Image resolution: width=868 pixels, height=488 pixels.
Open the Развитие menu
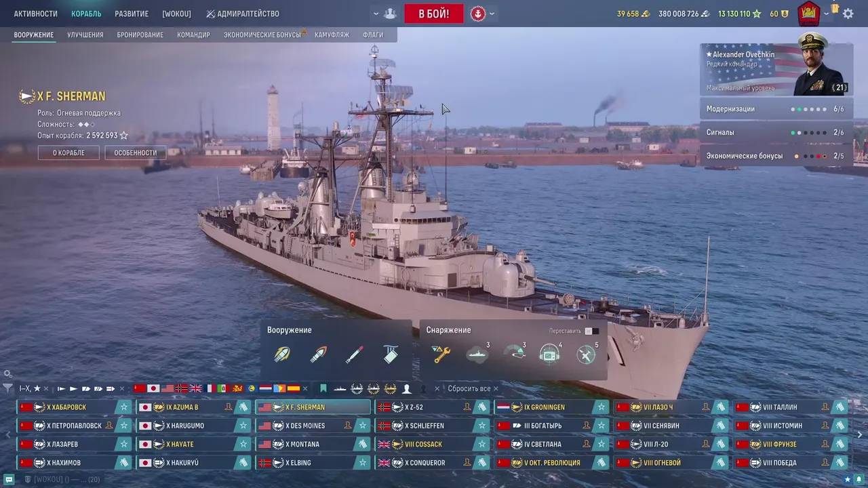tap(132, 14)
